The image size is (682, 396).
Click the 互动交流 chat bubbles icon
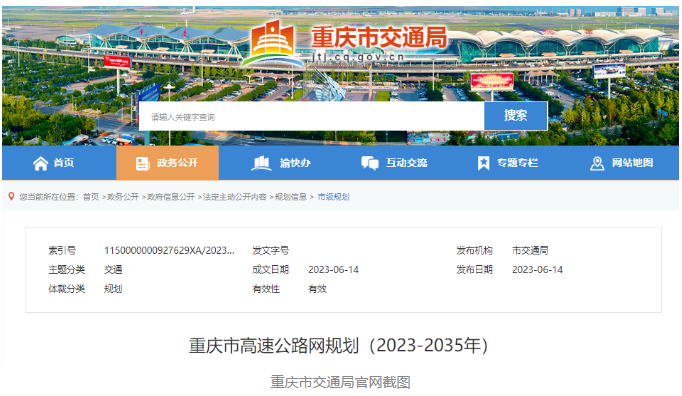370,163
